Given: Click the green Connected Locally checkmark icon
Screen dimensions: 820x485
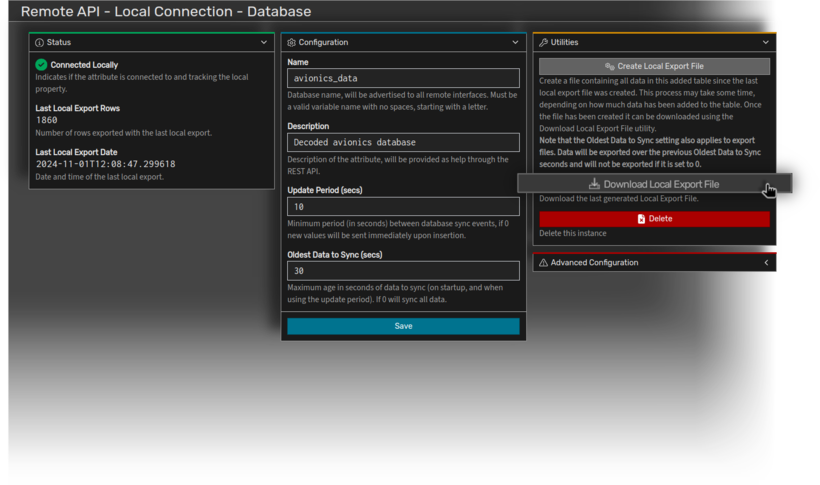Looking at the screenshot, I should [x=41, y=65].
